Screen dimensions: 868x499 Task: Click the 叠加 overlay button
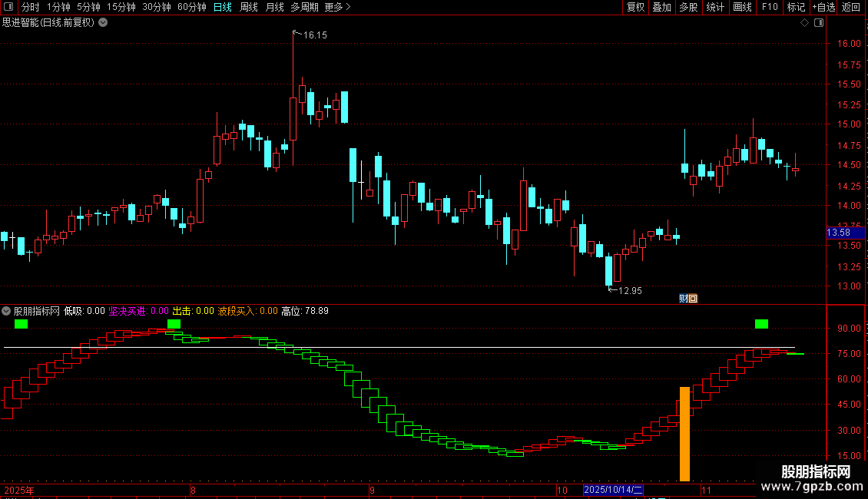(x=661, y=7)
